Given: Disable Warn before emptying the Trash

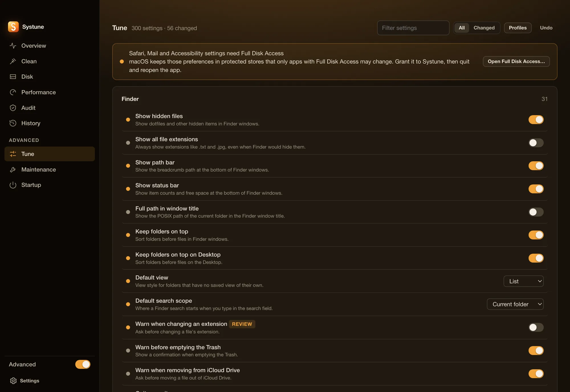Looking at the screenshot, I should [x=536, y=351].
